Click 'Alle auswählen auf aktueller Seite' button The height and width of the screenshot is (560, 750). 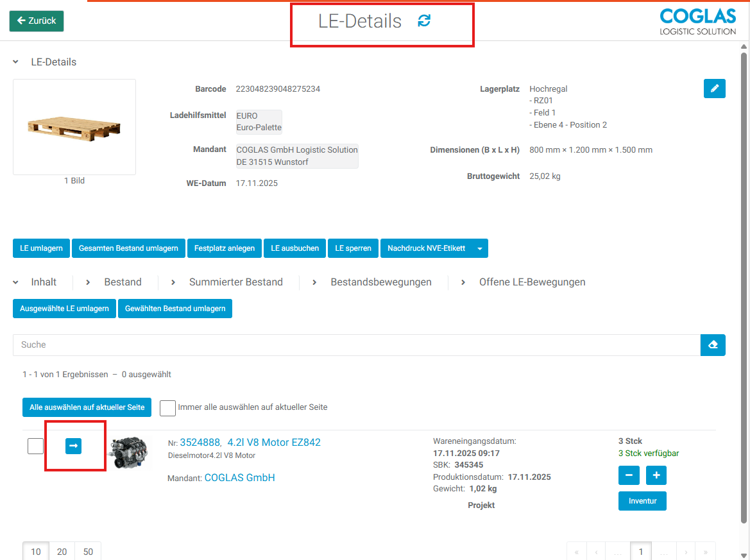87,407
